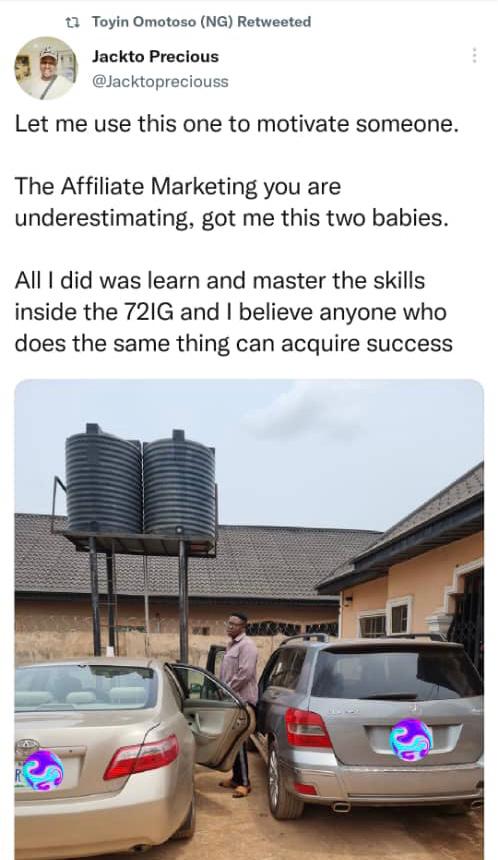Open Jackto Precious profile picture
Viewport: 498px width, 860px height.
pos(46,68)
